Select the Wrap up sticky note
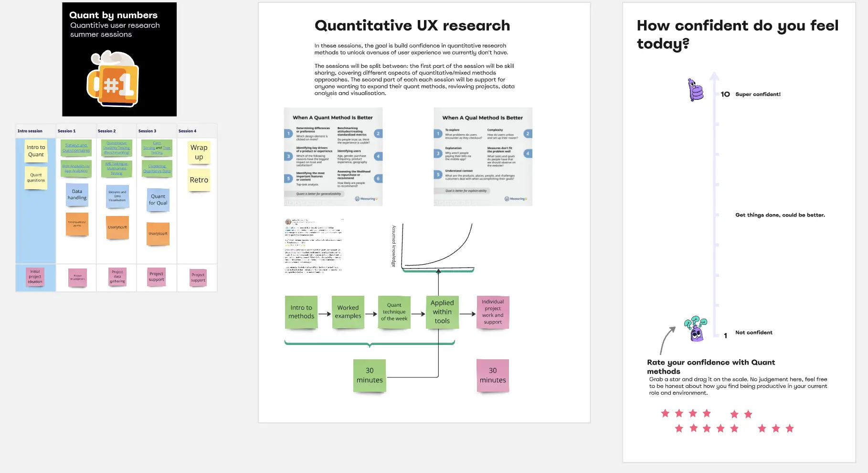Image resolution: width=868 pixels, height=473 pixels. coord(199,152)
